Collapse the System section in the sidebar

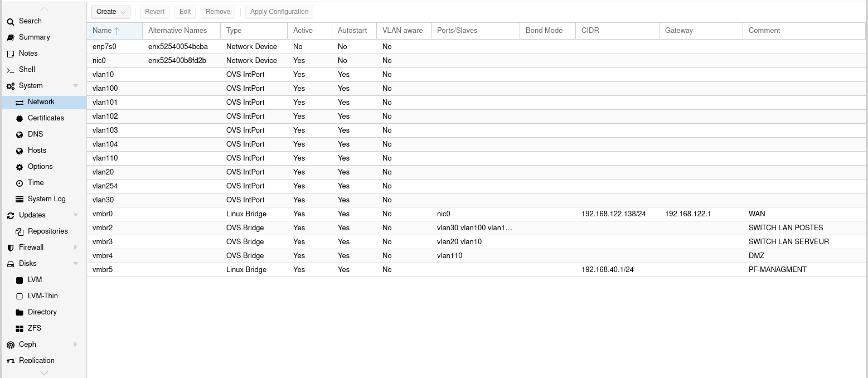(x=76, y=85)
